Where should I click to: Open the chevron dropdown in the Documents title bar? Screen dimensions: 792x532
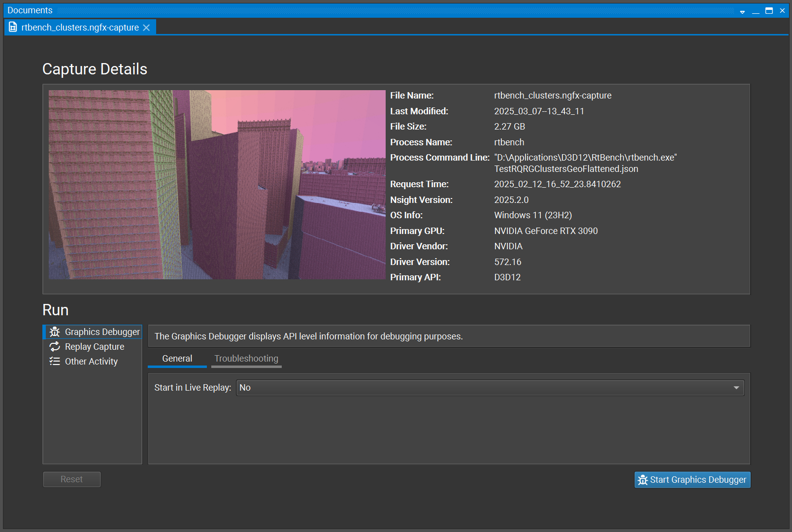(742, 10)
